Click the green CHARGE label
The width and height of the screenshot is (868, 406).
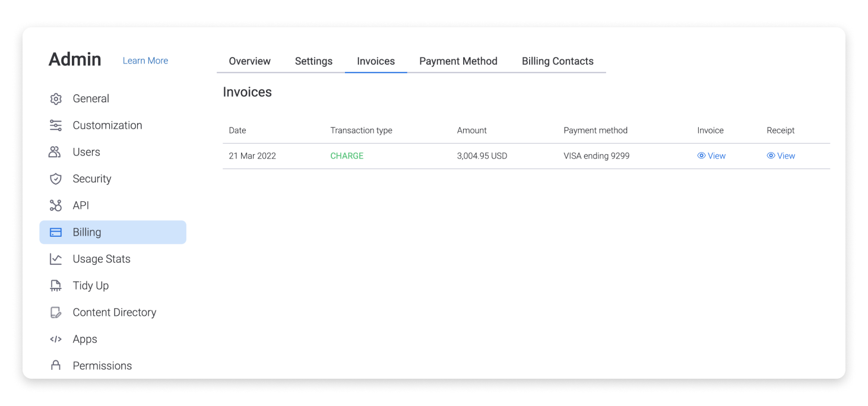(347, 156)
